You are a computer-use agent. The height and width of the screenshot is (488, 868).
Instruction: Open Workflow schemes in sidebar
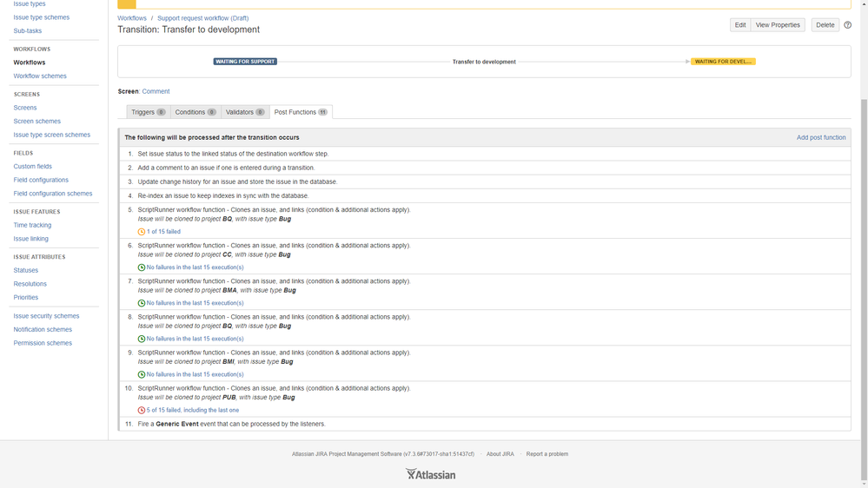[40, 76]
